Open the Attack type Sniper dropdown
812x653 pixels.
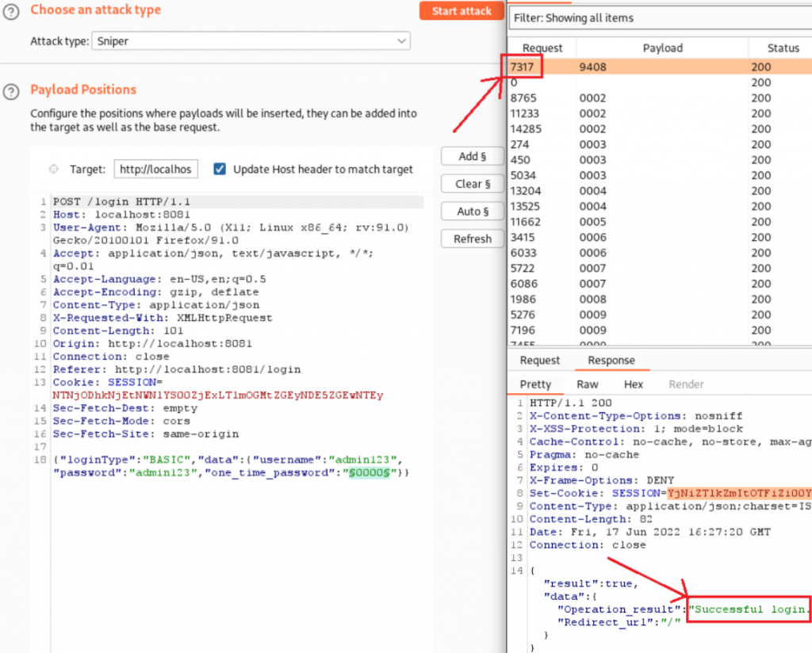(251, 41)
